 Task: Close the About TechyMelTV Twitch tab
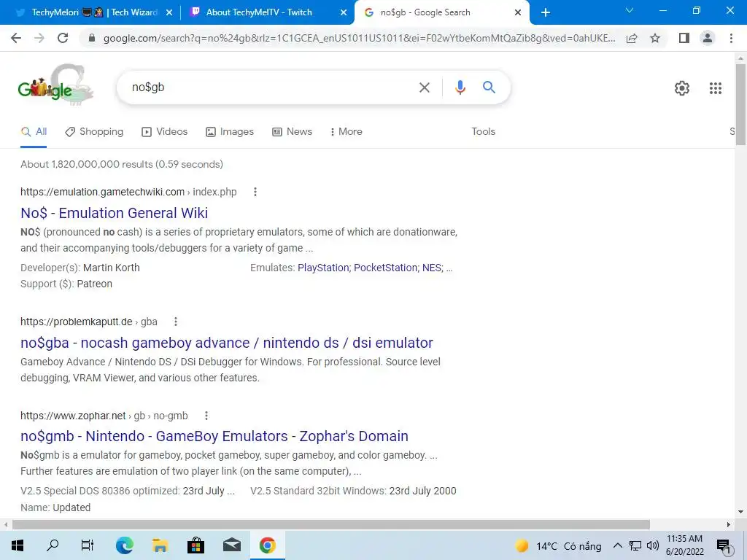click(344, 12)
